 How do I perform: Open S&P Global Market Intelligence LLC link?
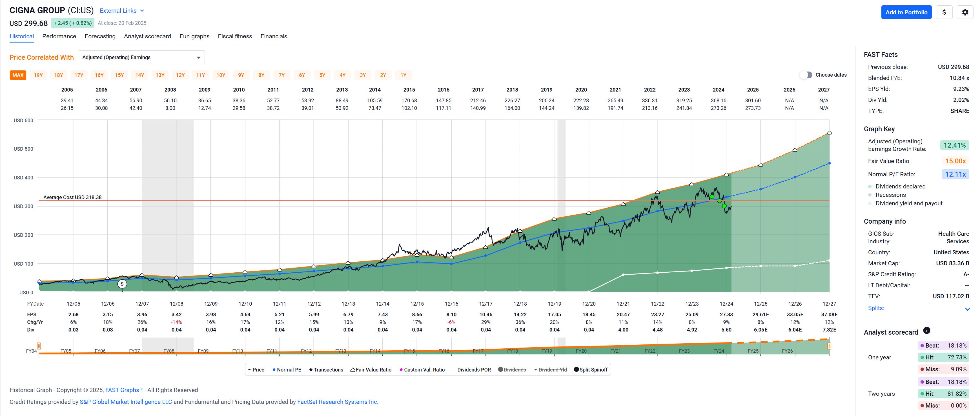[x=126, y=402]
